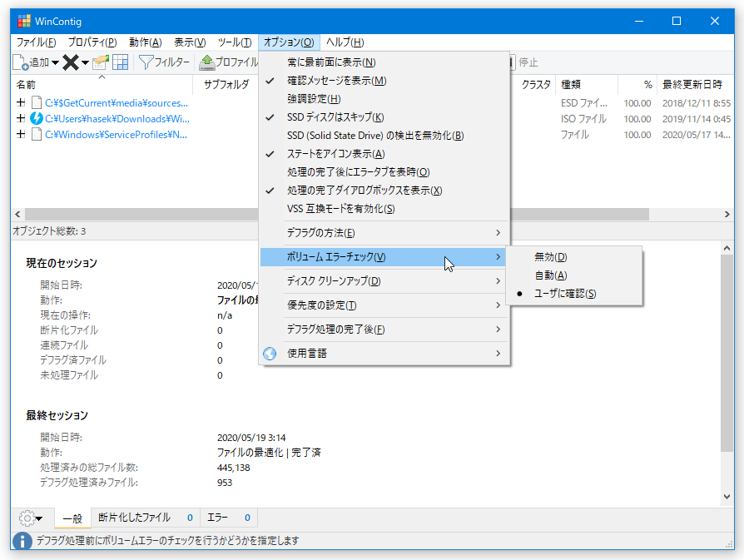This screenshot has height=560, width=744.
Task: Toggle 強調設定(H) option
Action: [x=384, y=99]
